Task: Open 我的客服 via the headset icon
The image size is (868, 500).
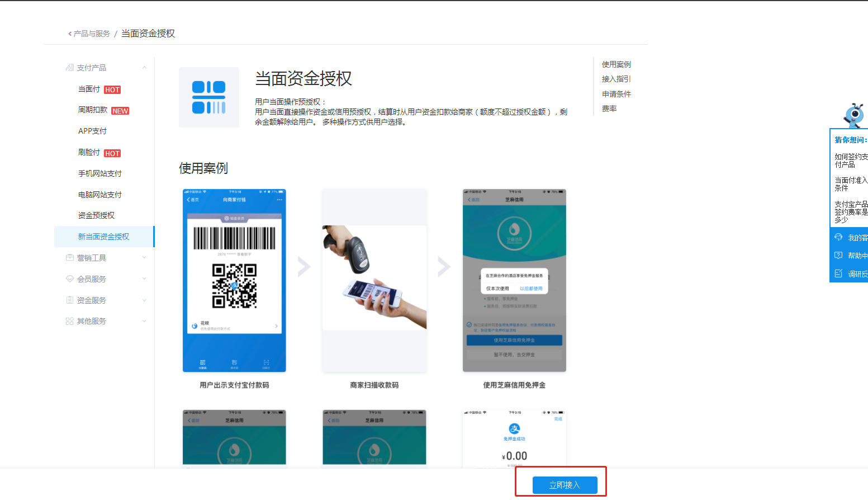Action: click(x=838, y=238)
